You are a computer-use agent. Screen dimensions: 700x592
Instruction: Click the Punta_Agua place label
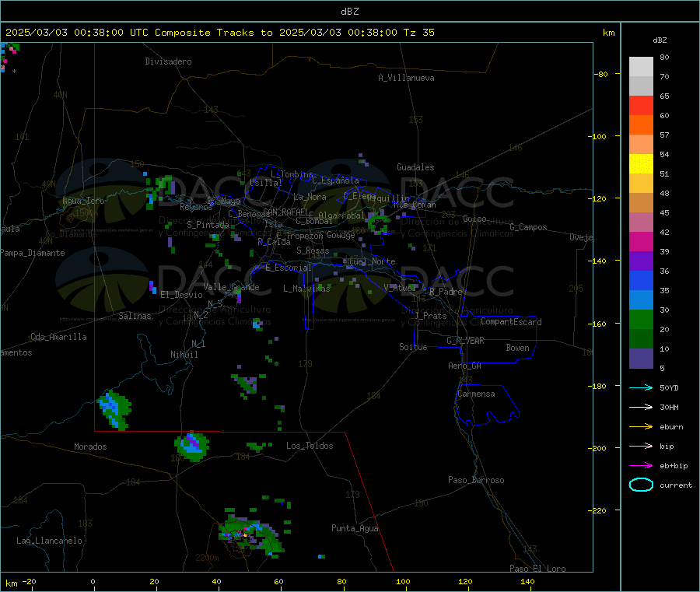click(x=355, y=528)
